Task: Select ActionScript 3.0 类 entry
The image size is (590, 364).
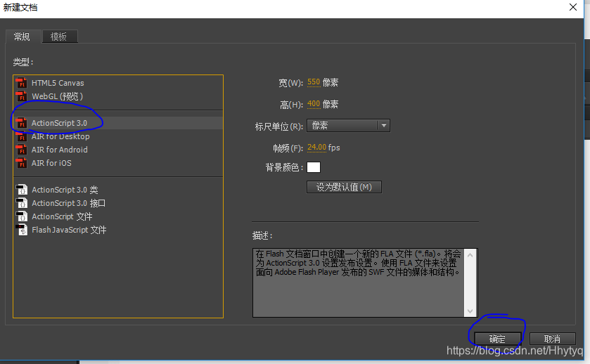Action: (118, 190)
